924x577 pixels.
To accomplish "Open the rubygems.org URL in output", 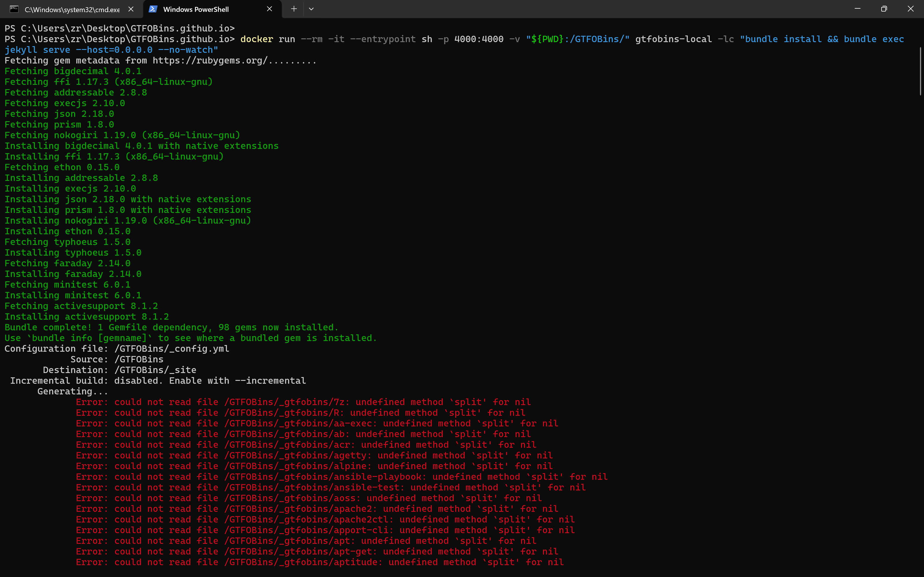I will click(210, 61).
